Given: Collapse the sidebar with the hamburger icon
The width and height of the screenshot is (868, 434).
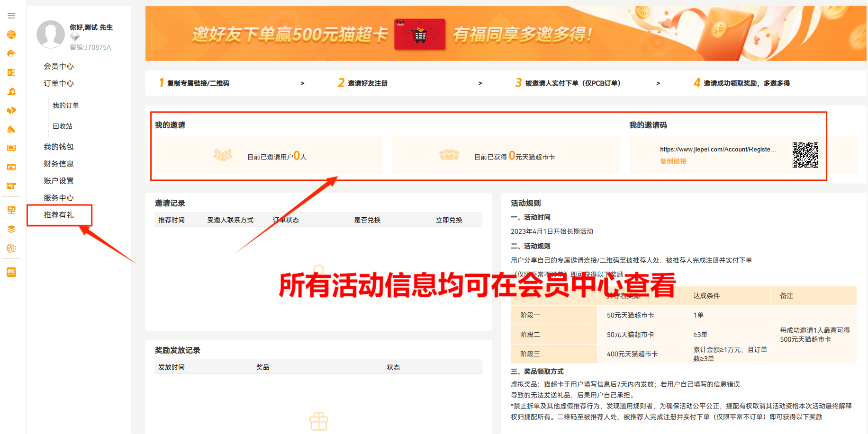Looking at the screenshot, I should pyautogui.click(x=11, y=16).
